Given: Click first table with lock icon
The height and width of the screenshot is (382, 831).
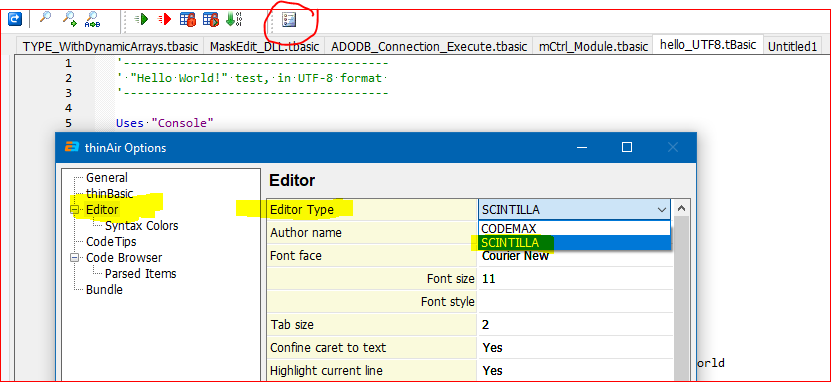Looking at the screenshot, I should coord(188,20).
